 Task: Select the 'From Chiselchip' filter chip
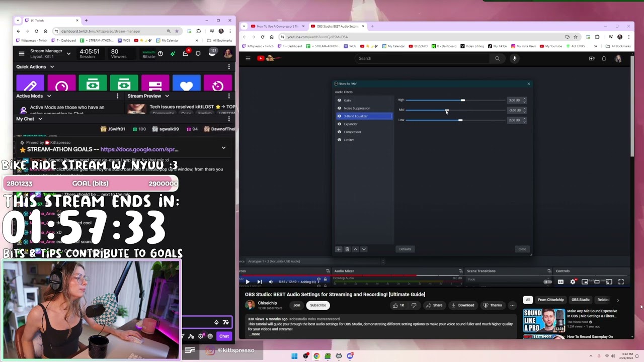550,300
